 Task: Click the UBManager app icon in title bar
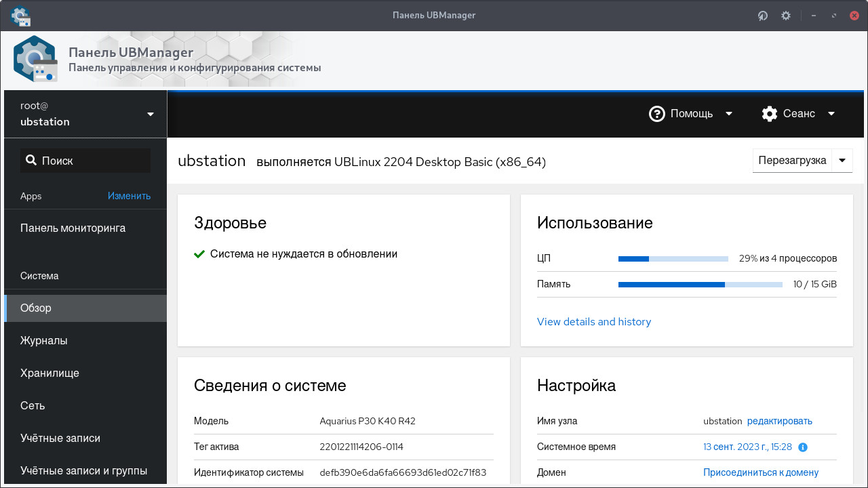[21, 15]
